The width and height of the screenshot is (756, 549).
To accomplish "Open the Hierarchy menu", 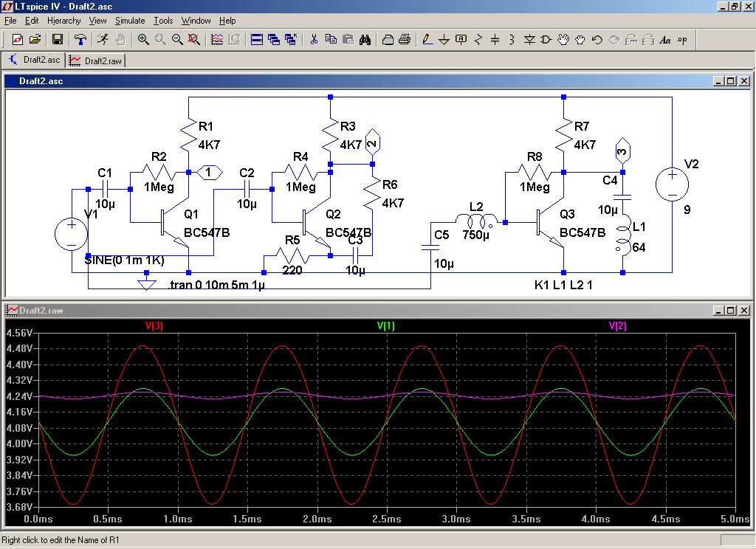I will coord(63,21).
